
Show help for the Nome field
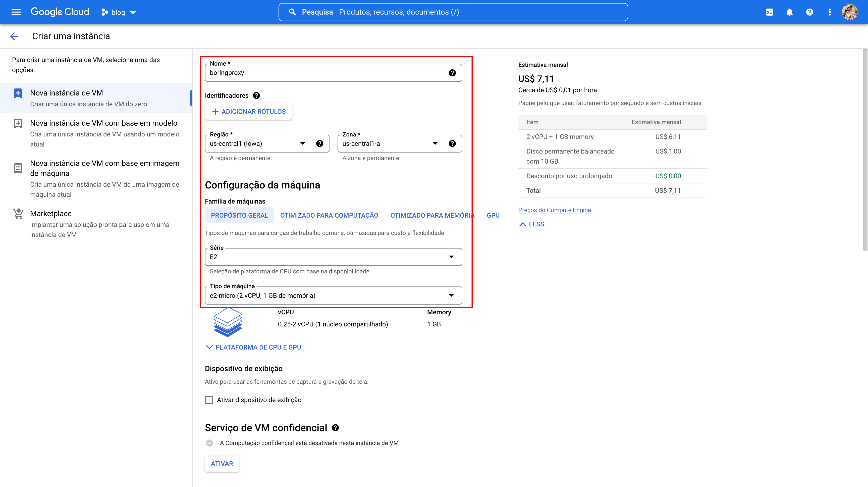click(x=452, y=73)
